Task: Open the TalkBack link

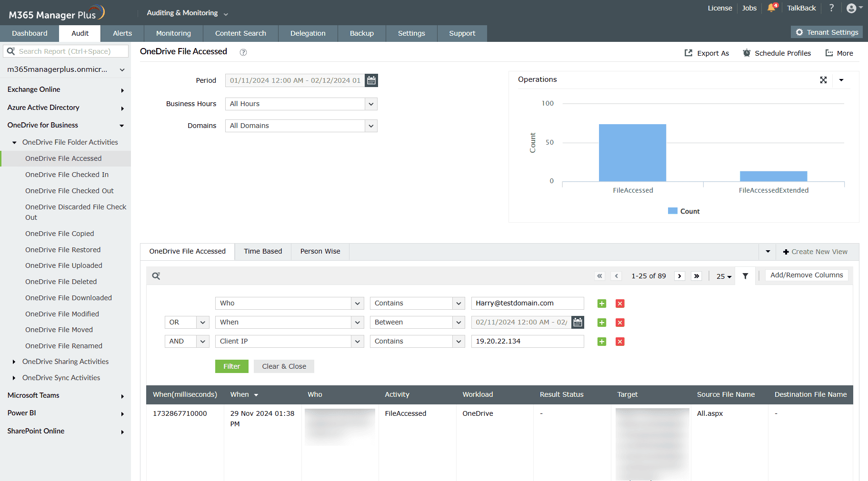Action: (801, 8)
